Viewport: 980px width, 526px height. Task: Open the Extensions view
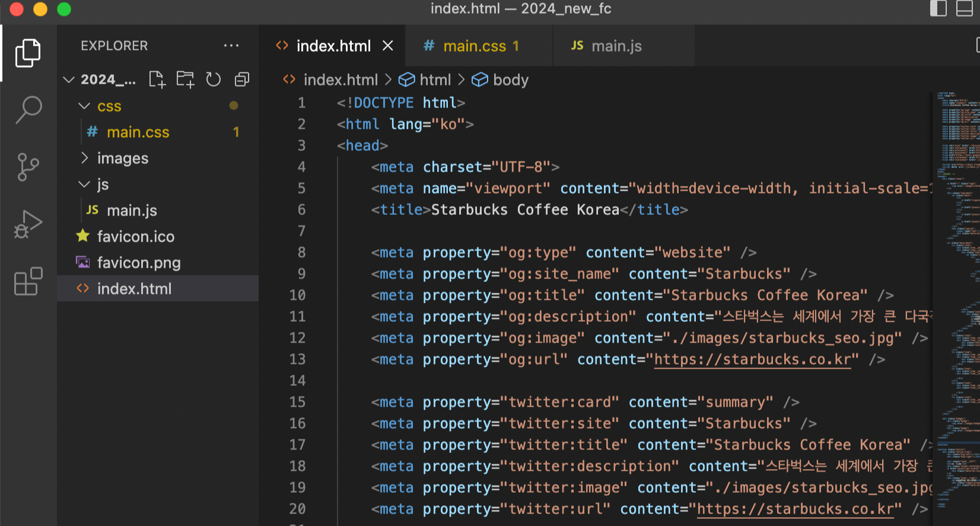[x=28, y=281]
